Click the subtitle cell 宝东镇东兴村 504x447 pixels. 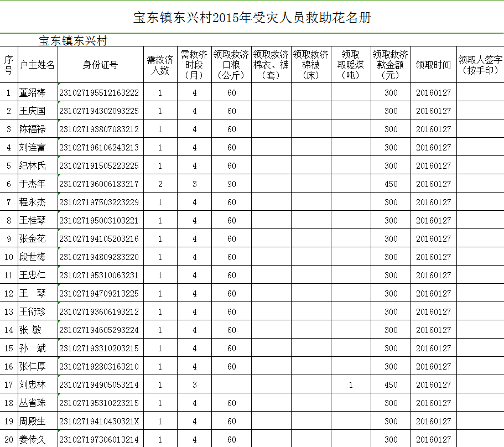73,41
